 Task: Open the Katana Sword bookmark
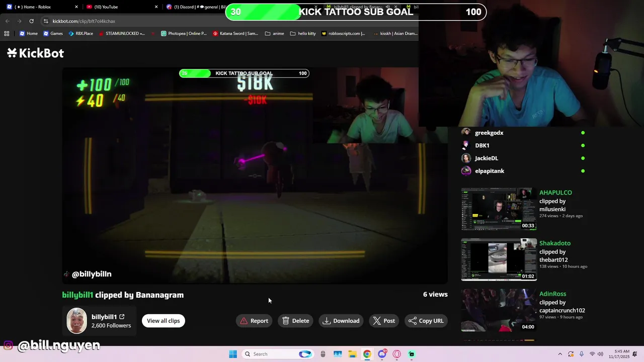[x=235, y=34]
